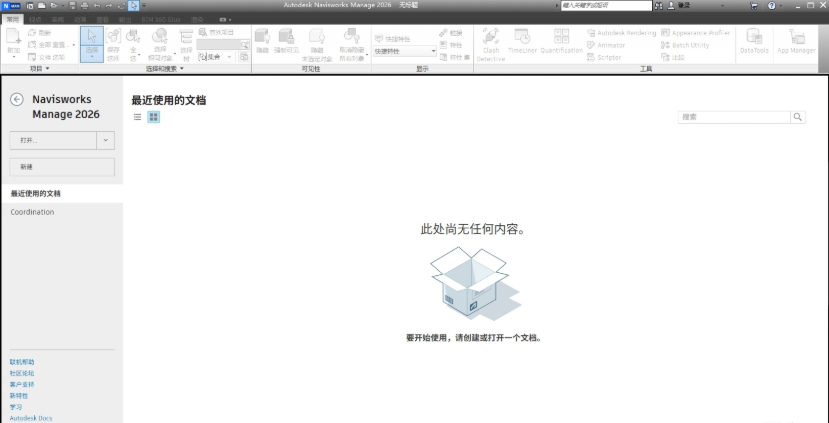This screenshot has height=423, width=829.
Task: Switch to grid thumbnail view
Action: (x=154, y=117)
